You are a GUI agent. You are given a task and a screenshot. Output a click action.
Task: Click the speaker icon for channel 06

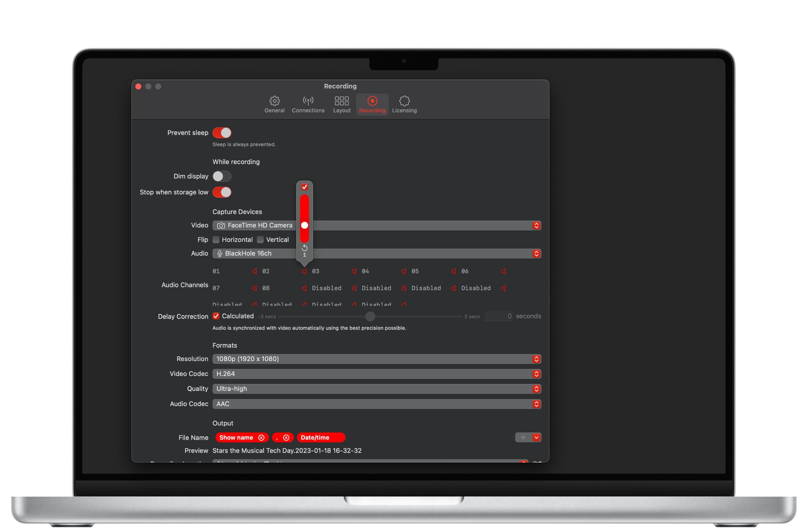[x=503, y=271]
